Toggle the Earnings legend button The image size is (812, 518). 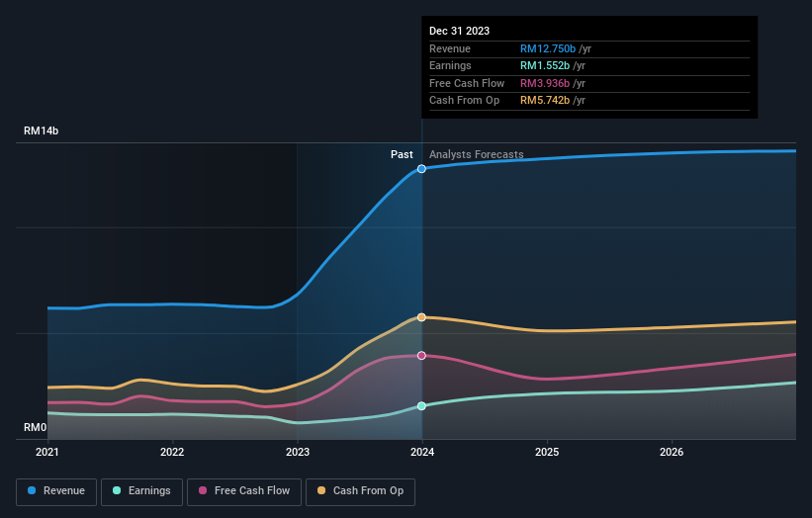click(141, 491)
